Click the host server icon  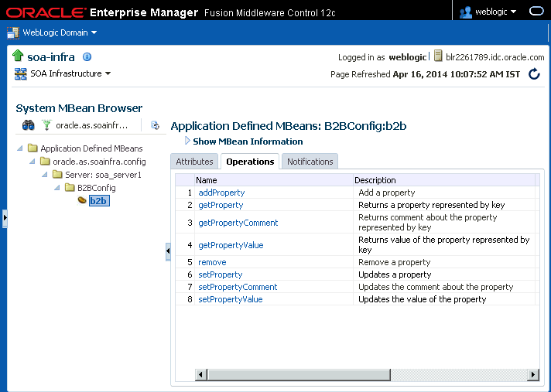tap(438, 56)
